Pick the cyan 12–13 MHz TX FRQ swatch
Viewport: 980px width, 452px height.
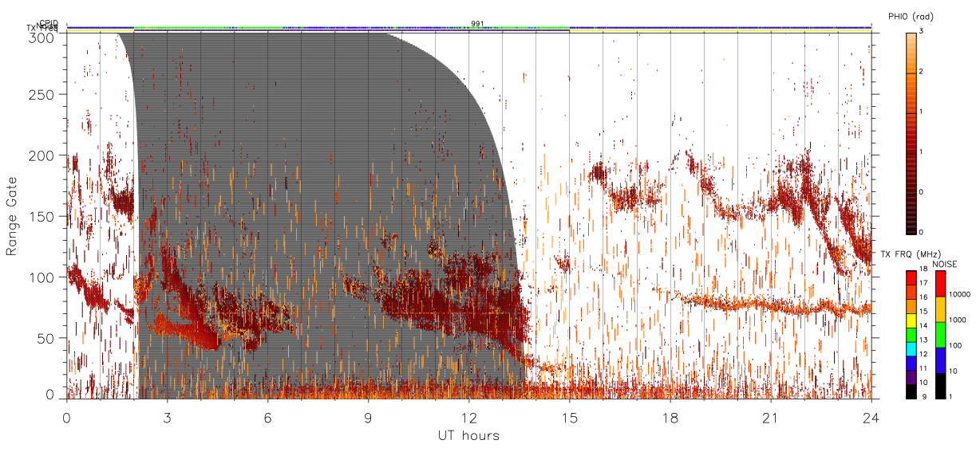coord(911,348)
